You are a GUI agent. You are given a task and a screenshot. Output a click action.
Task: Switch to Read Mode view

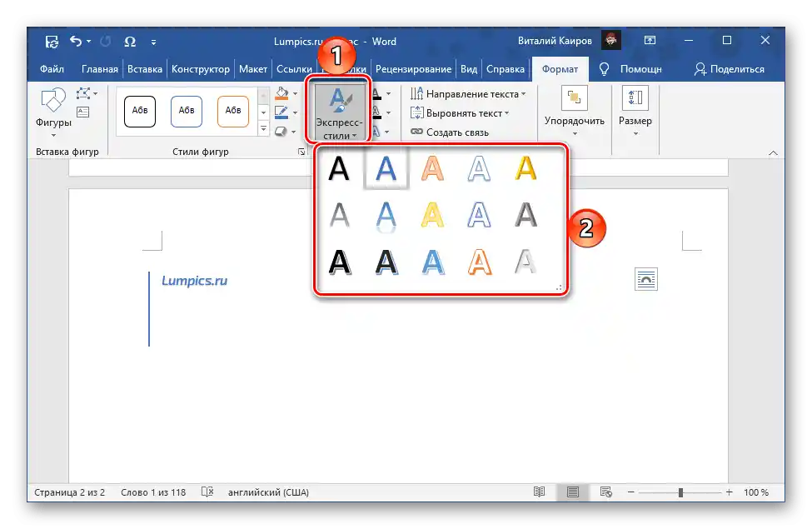click(x=539, y=492)
